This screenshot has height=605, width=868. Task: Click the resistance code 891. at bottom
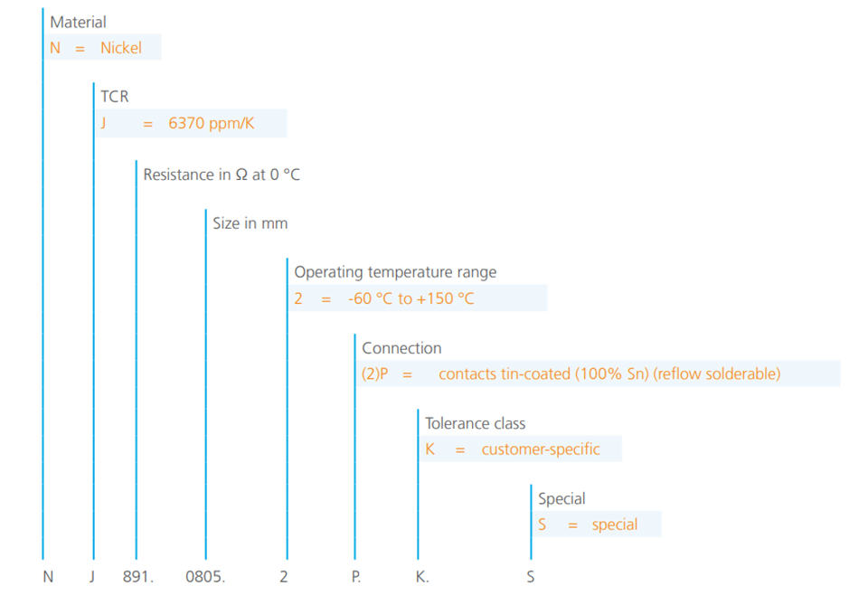tap(137, 577)
